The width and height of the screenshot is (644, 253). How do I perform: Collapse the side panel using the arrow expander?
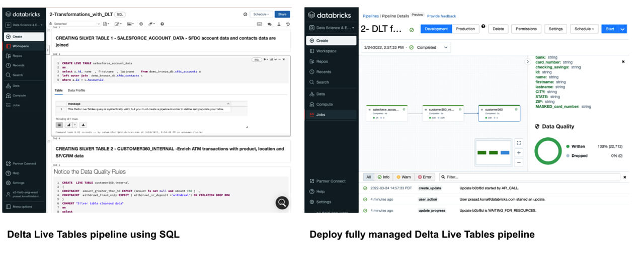pos(528,61)
